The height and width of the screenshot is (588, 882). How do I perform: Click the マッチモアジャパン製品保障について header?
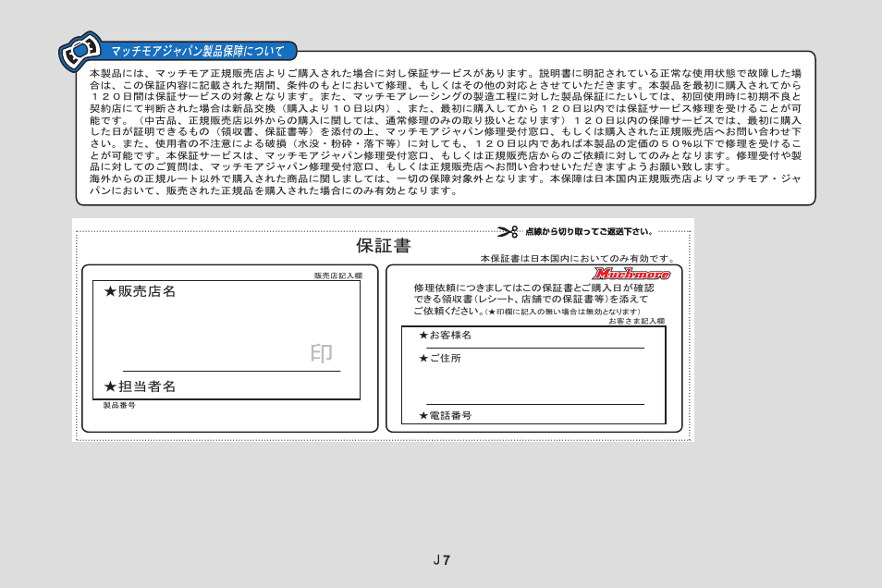pos(198,51)
